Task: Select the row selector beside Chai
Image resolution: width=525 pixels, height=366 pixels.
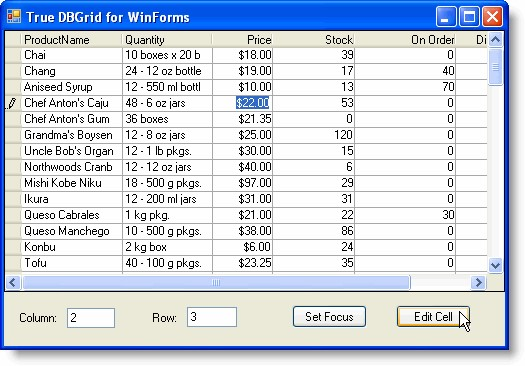Action: [13, 55]
